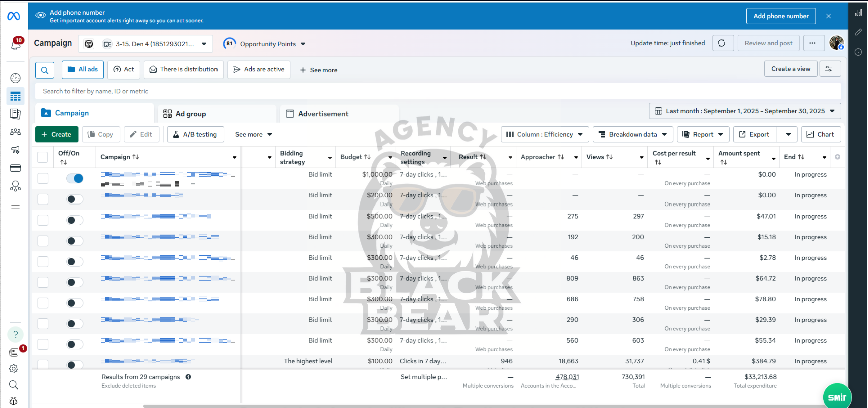Image resolution: width=868 pixels, height=408 pixels.
Task: Switch to the Ad group tab
Action: tap(216, 114)
